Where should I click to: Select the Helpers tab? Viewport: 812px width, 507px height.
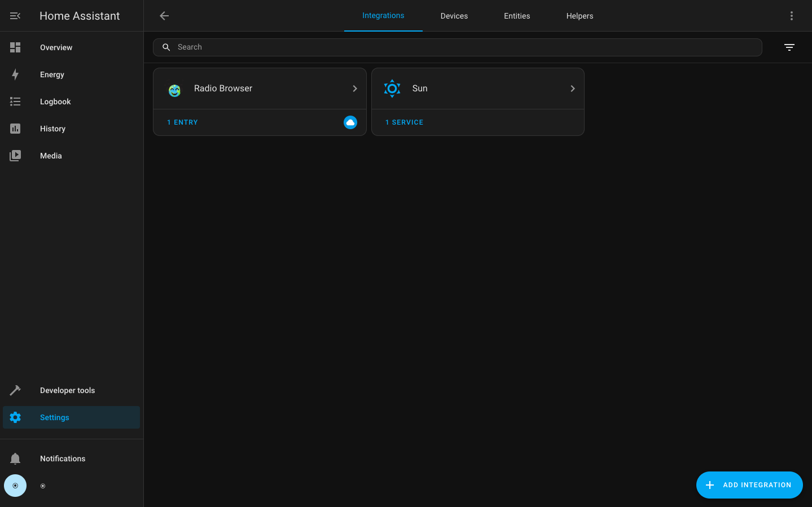pos(580,16)
